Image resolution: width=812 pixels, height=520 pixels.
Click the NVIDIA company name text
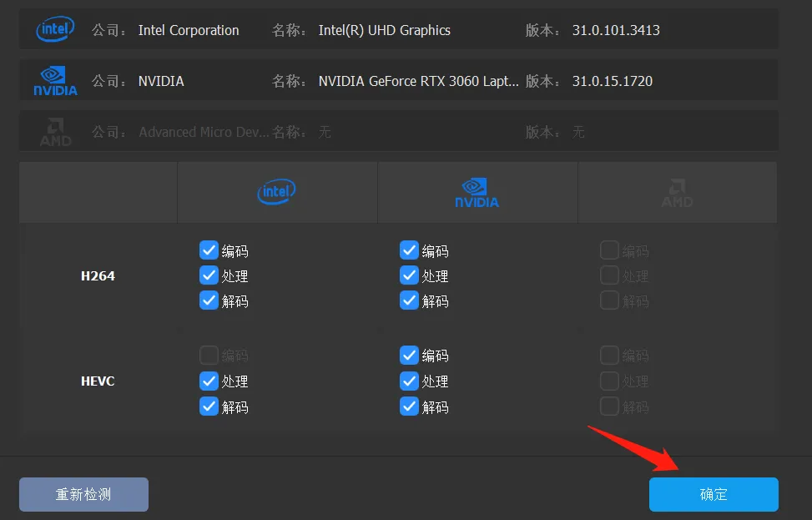(161, 81)
